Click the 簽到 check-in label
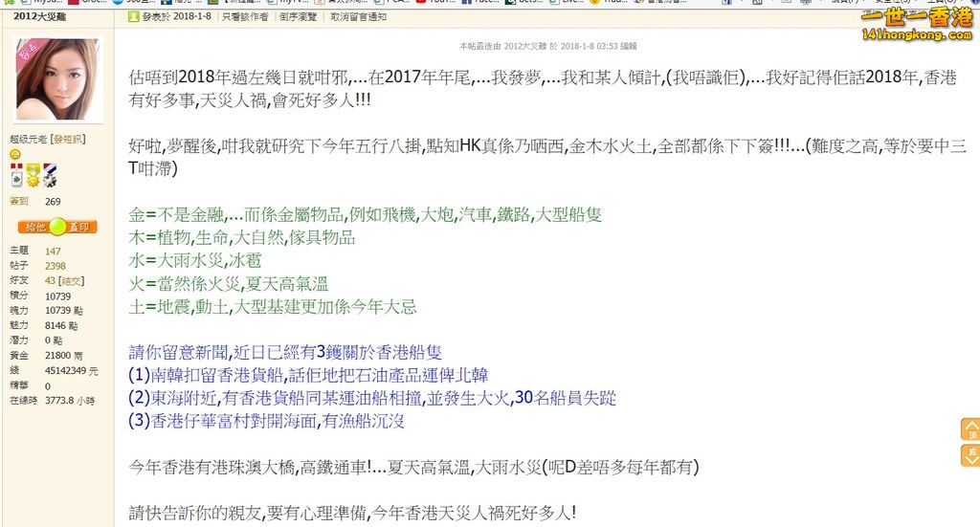 coord(18,202)
